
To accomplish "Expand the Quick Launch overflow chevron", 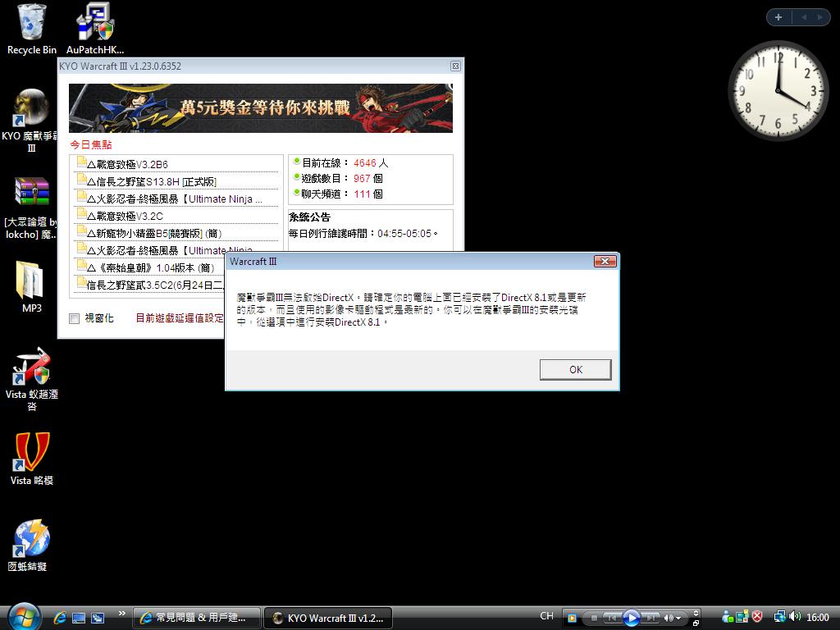I will coord(122,614).
